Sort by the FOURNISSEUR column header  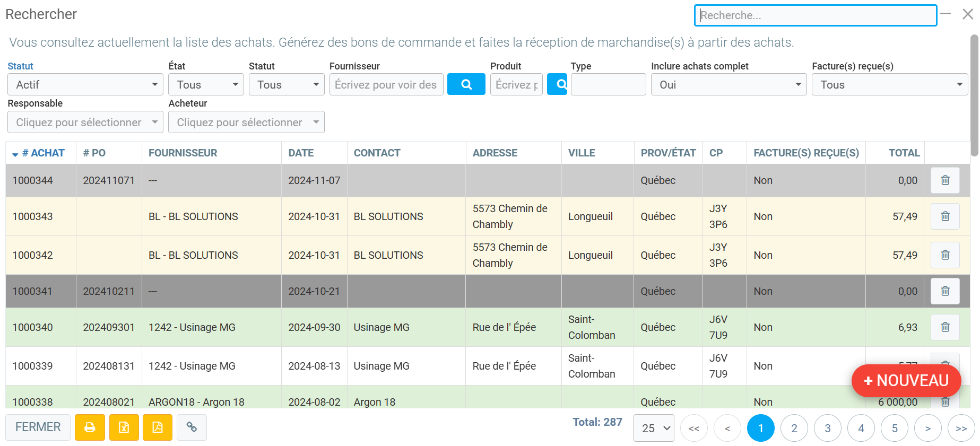point(183,153)
